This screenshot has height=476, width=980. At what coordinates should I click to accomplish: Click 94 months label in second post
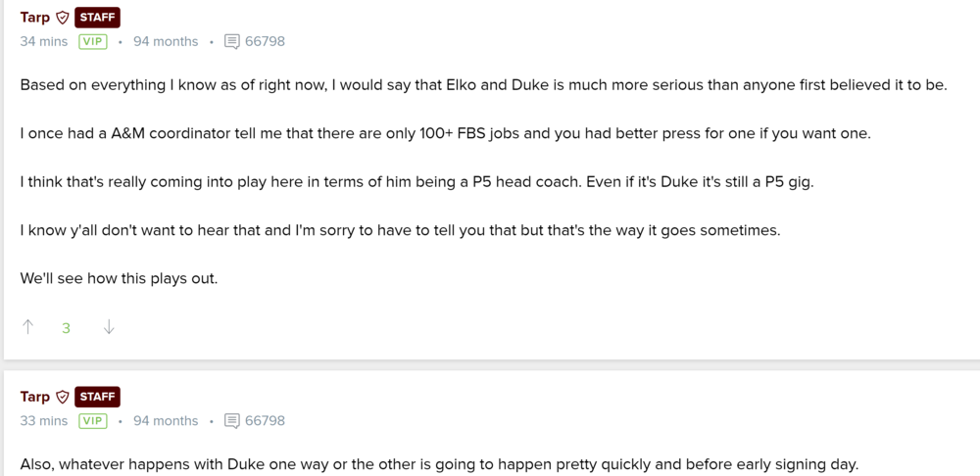165,421
